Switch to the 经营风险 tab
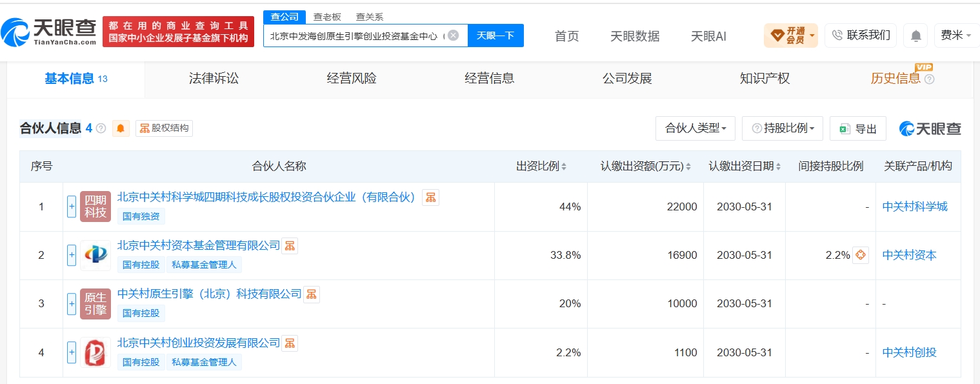The image size is (980, 384). (352, 79)
